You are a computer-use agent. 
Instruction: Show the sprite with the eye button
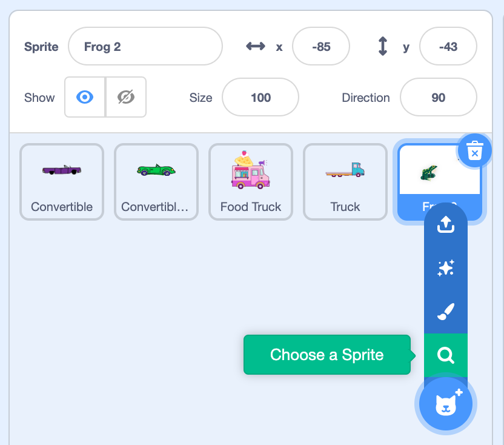tap(85, 97)
